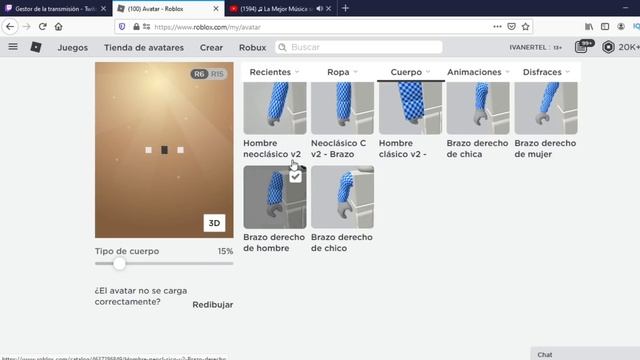640x360 pixels.
Task: Click the browser forward arrow
Action: (27, 27)
